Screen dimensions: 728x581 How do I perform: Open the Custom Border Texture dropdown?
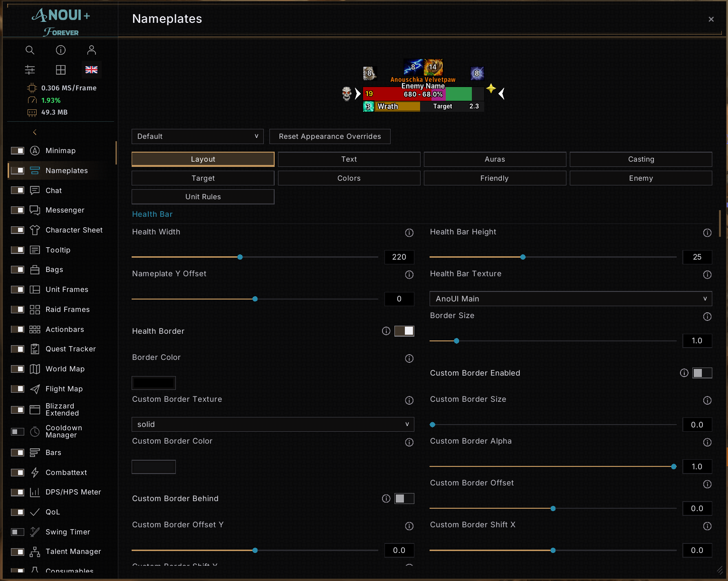[273, 424]
